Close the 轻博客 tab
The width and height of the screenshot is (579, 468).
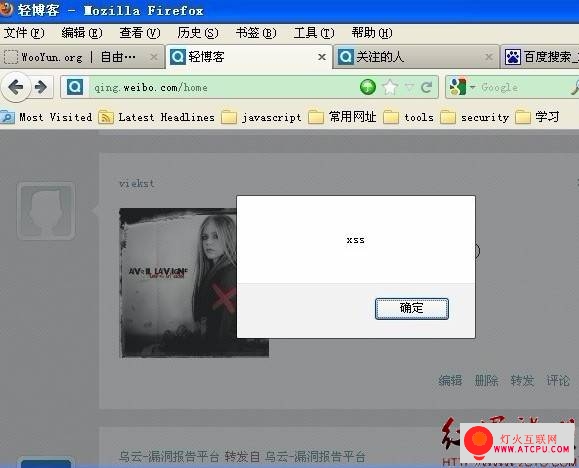(x=322, y=57)
